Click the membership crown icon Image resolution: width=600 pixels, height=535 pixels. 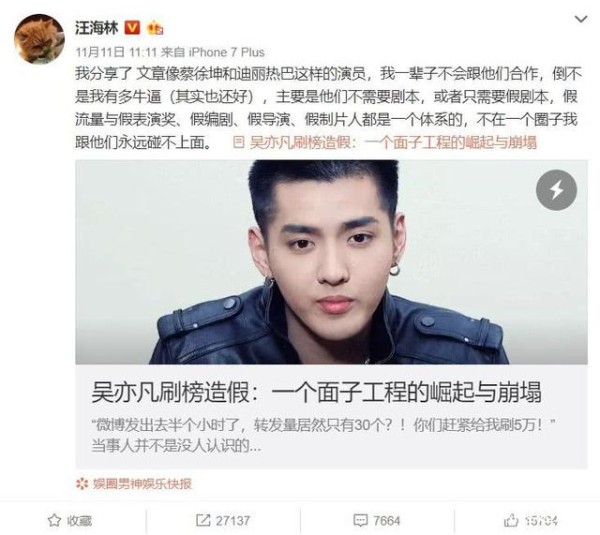[x=155, y=28]
